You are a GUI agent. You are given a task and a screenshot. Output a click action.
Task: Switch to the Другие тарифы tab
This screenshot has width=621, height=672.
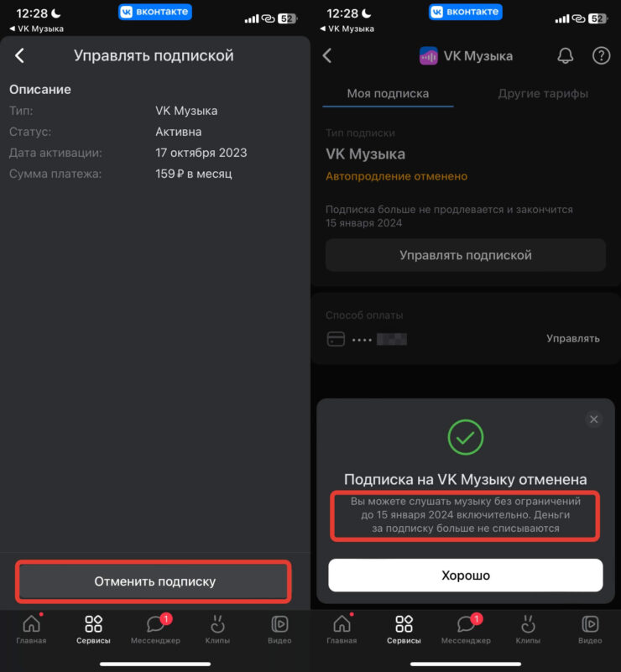click(543, 93)
